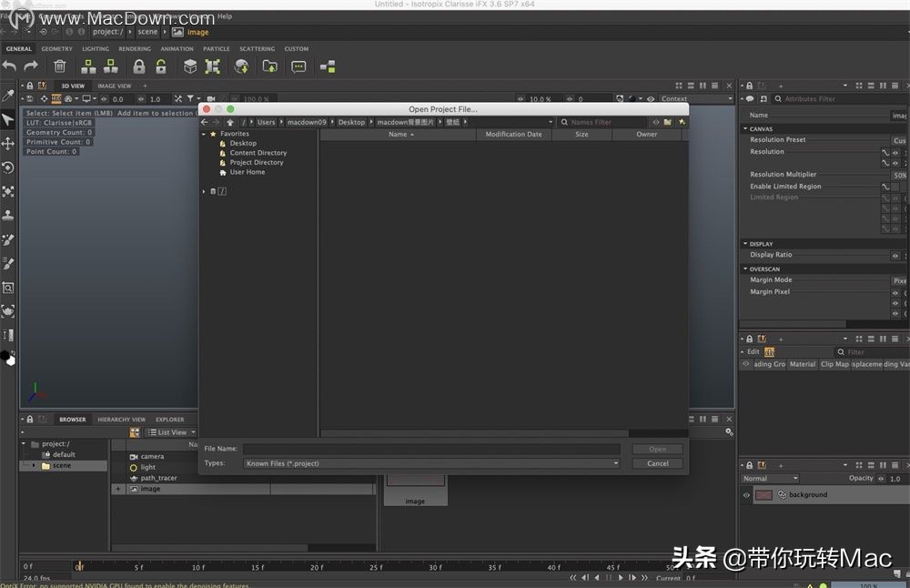Click the File Name input field
Image resolution: width=910 pixels, height=588 pixels.
coord(432,448)
